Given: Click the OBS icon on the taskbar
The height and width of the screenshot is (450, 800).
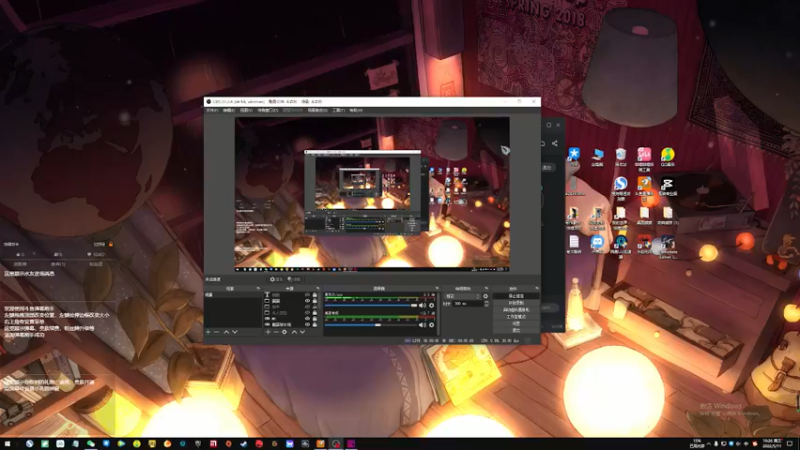Looking at the screenshot, I should pos(336,443).
